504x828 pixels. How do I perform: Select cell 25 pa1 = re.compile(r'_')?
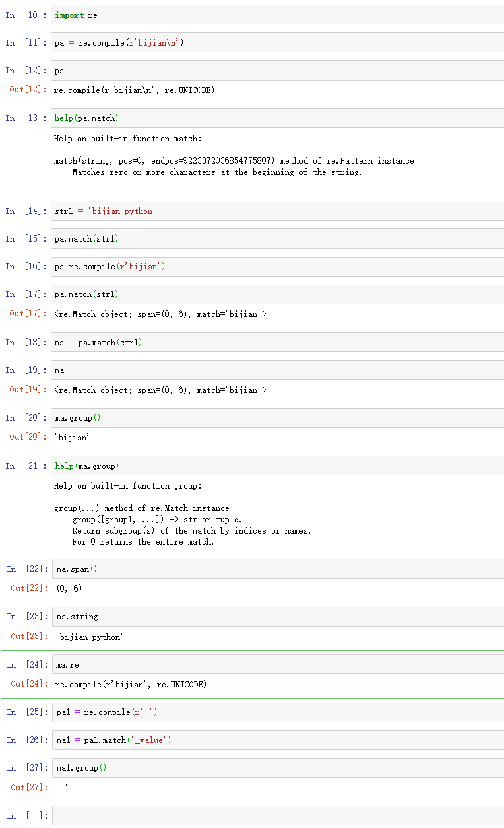(278, 712)
